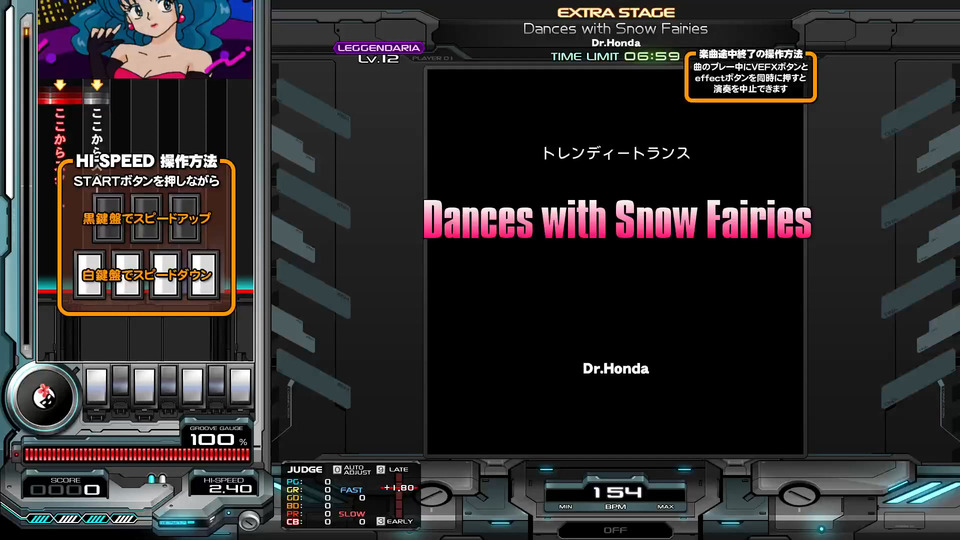
Task: Click the CB judge count row
Action: pos(309,522)
